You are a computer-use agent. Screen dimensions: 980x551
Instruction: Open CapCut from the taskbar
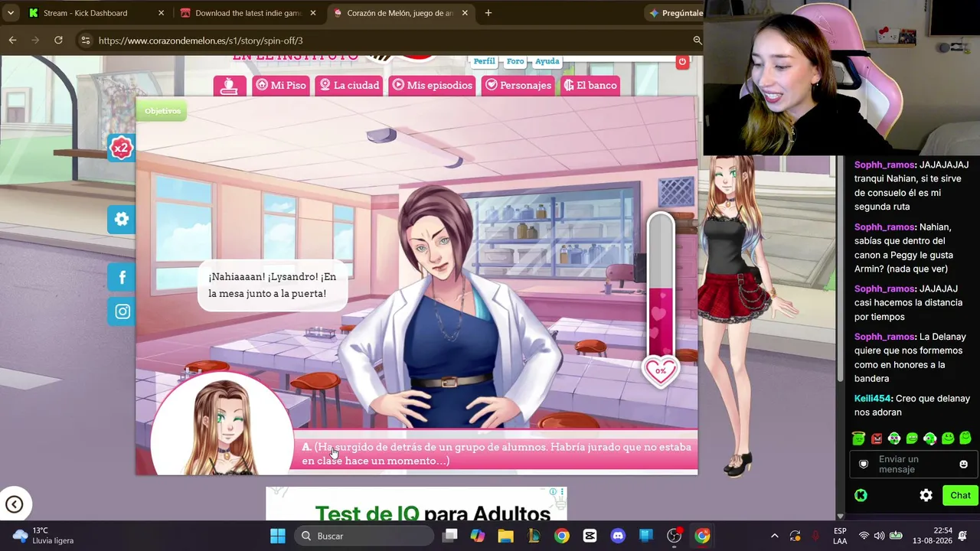point(590,536)
